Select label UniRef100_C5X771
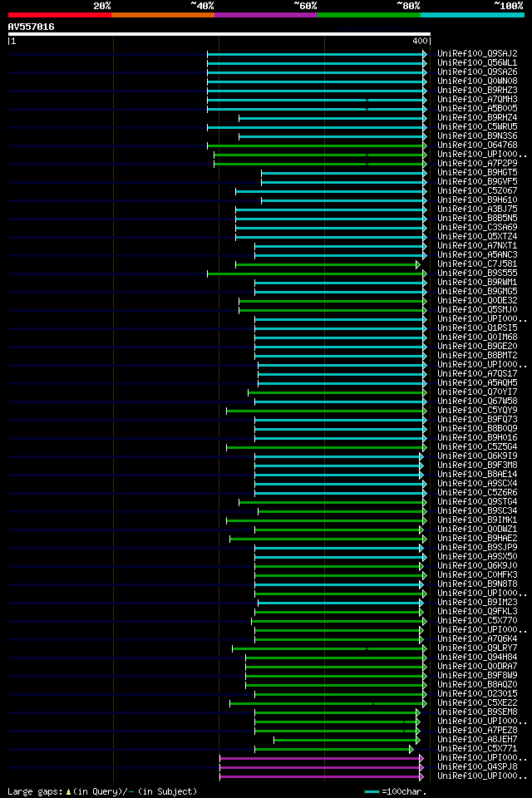The image size is (532, 798). pyautogui.click(x=477, y=749)
